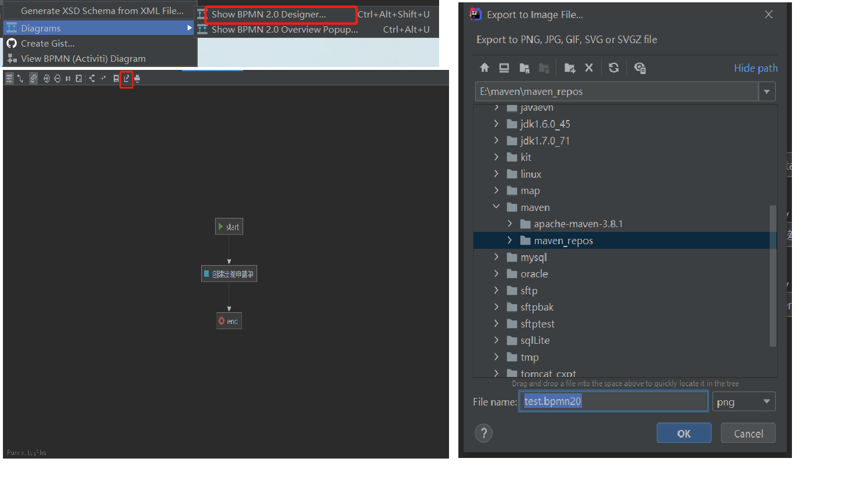845x504 pixels.
Task: Click the Cancel button
Action: [x=748, y=433]
